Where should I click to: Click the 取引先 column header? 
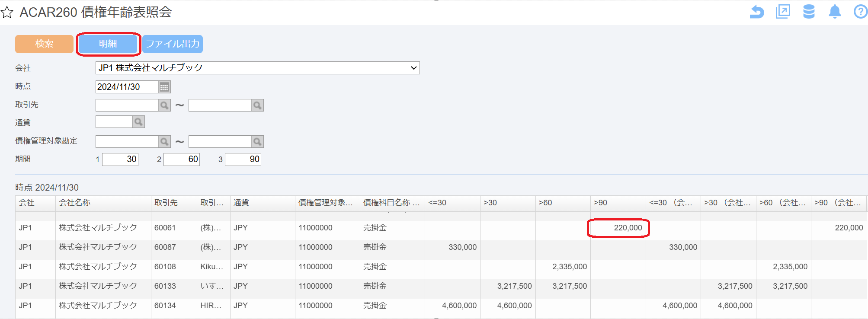174,203
